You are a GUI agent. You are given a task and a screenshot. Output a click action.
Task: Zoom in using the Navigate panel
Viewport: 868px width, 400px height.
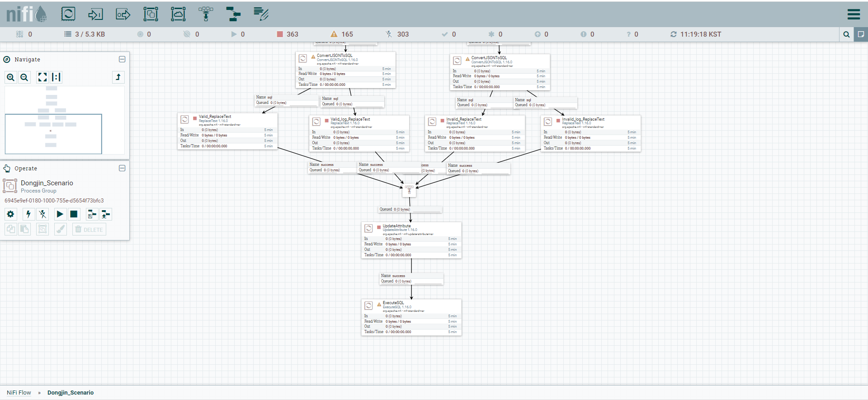pyautogui.click(x=11, y=77)
